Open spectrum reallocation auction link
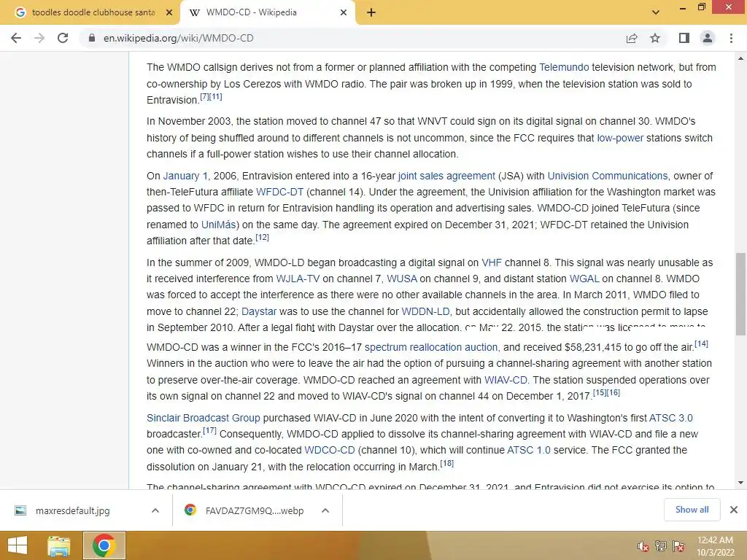The image size is (747, 560). pyautogui.click(x=430, y=347)
